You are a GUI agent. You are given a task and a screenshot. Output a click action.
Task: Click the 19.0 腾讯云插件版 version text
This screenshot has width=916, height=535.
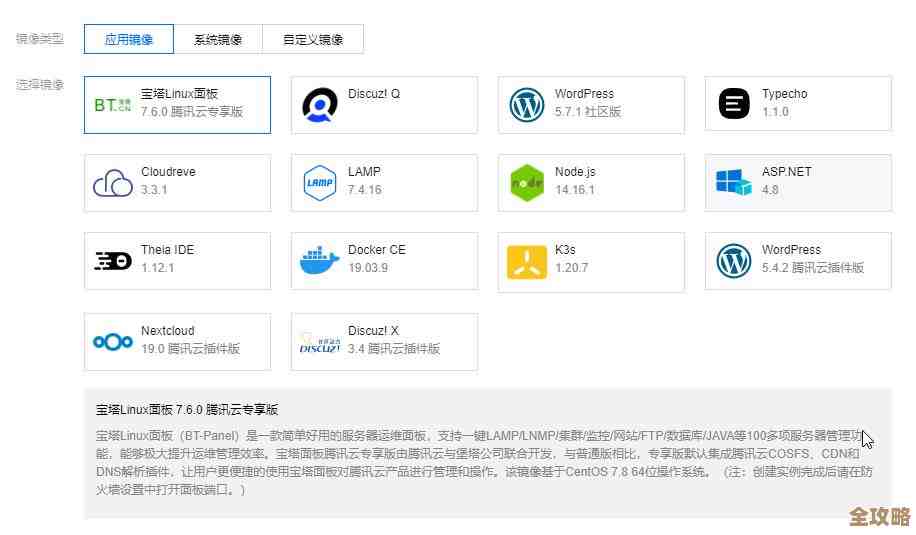190,349
